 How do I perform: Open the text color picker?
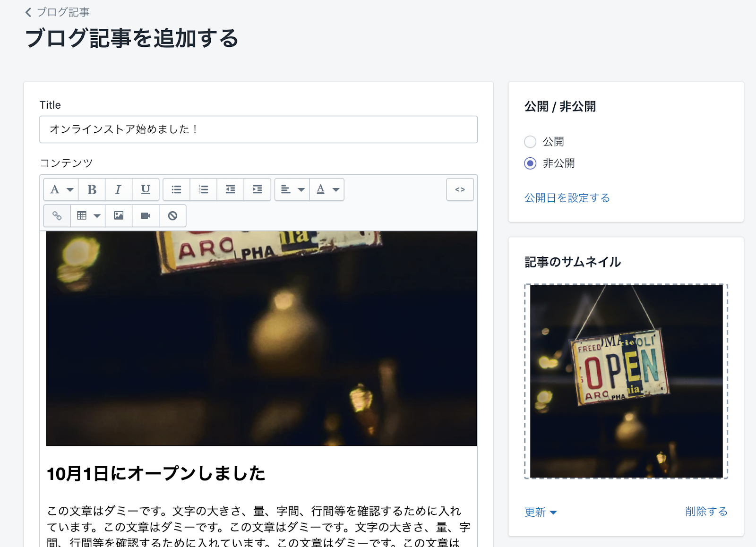click(327, 189)
